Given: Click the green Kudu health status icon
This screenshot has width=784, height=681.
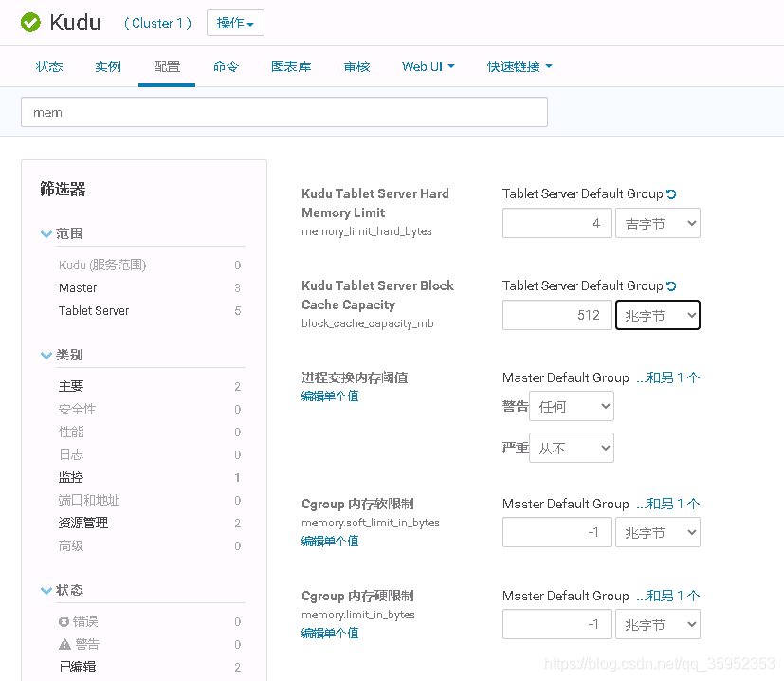Looking at the screenshot, I should pos(30,23).
